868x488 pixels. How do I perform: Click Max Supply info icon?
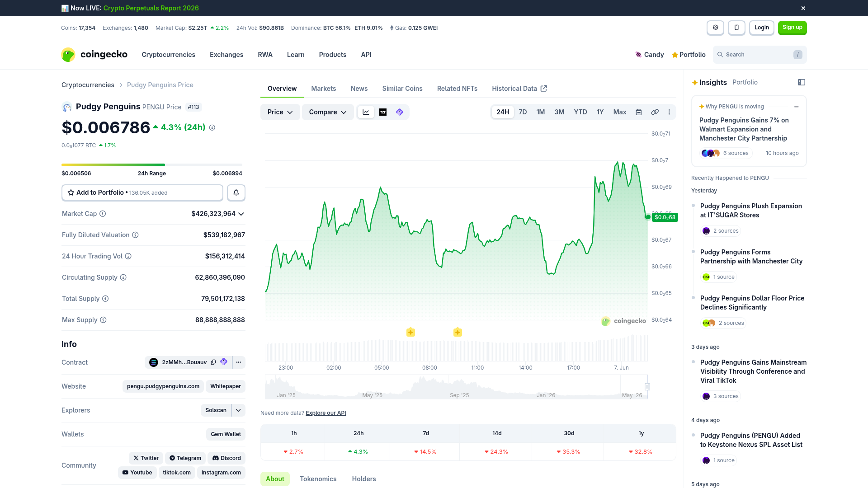pos(103,320)
